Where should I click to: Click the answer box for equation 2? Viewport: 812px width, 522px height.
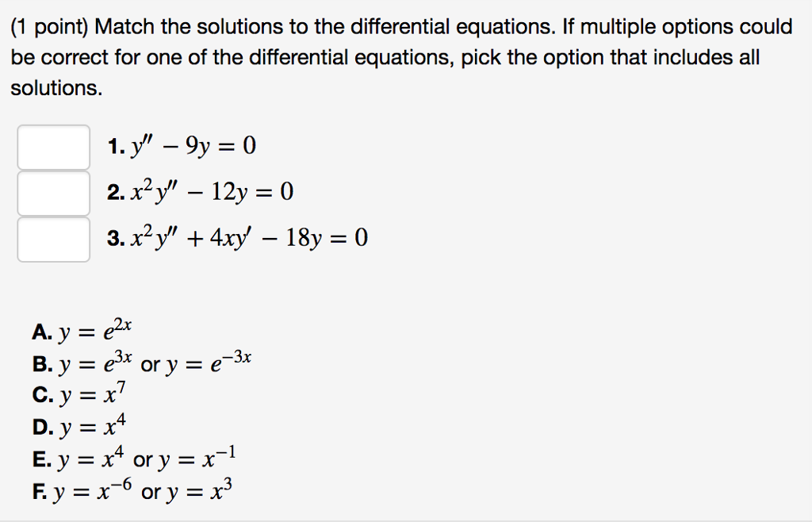coord(52,193)
